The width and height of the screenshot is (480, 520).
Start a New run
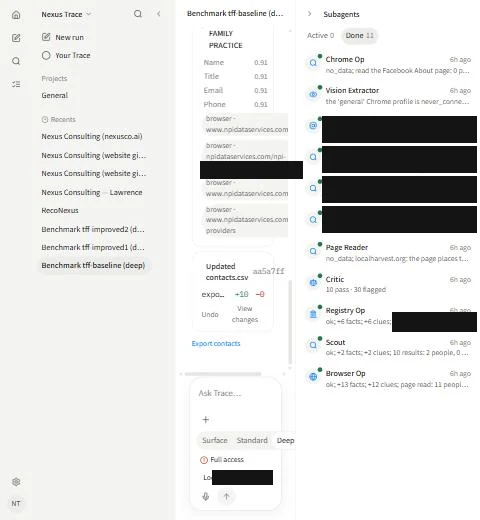pyautogui.click(x=63, y=37)
